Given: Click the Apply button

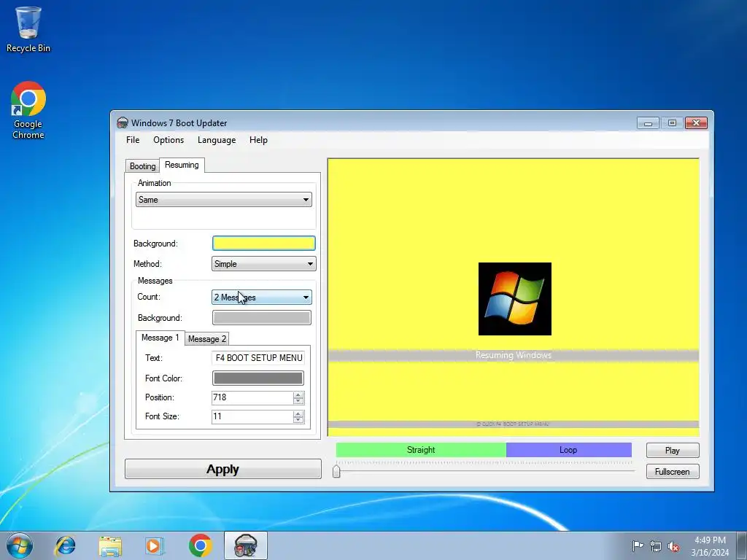Looking at the screenshot, I should click(x=223, y=469).
